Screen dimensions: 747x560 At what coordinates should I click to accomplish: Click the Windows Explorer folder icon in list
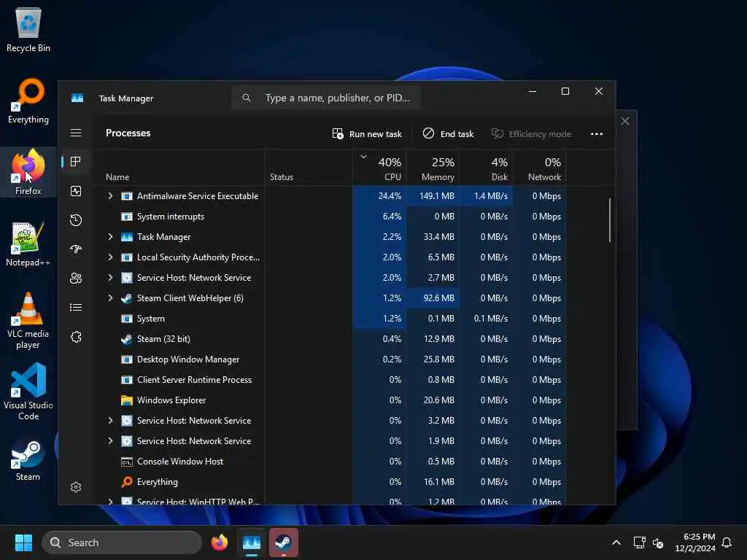click(127, 400)
